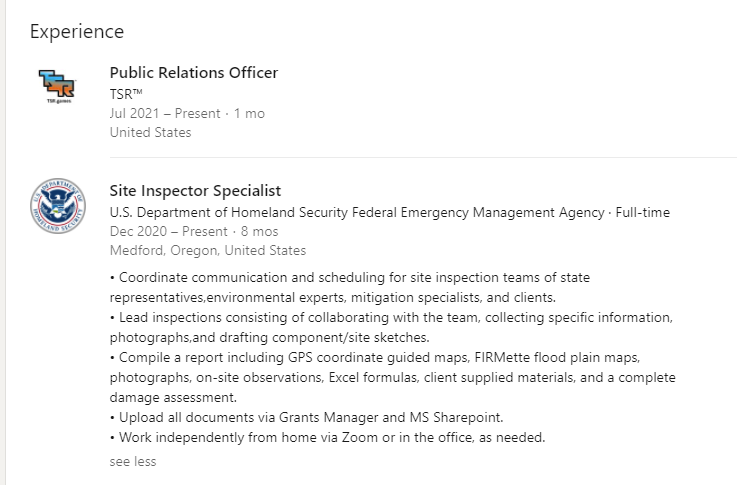
Task: Select the Dec 2020 – Present date range
Action: pos(168,231)
